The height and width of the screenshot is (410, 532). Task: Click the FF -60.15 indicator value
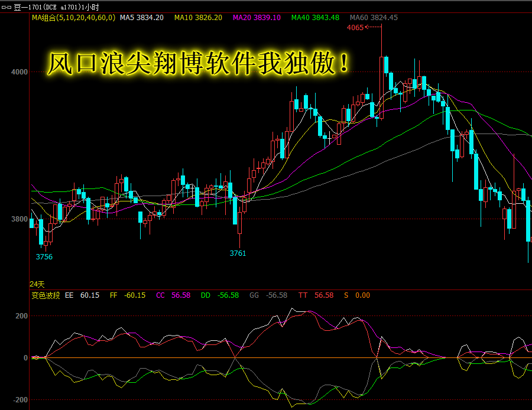click(128, 295)
